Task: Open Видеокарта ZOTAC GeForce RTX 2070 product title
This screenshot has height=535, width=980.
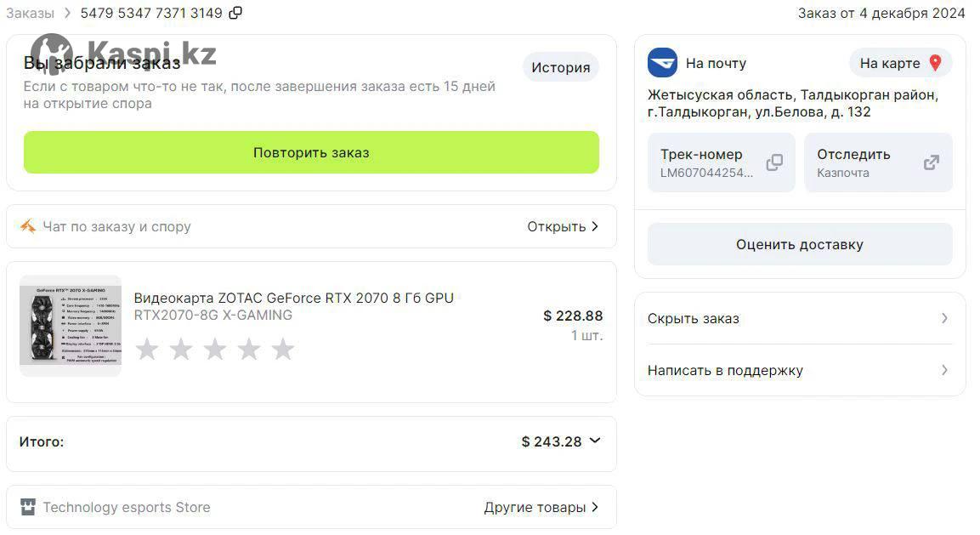Action: pos(294,298)
